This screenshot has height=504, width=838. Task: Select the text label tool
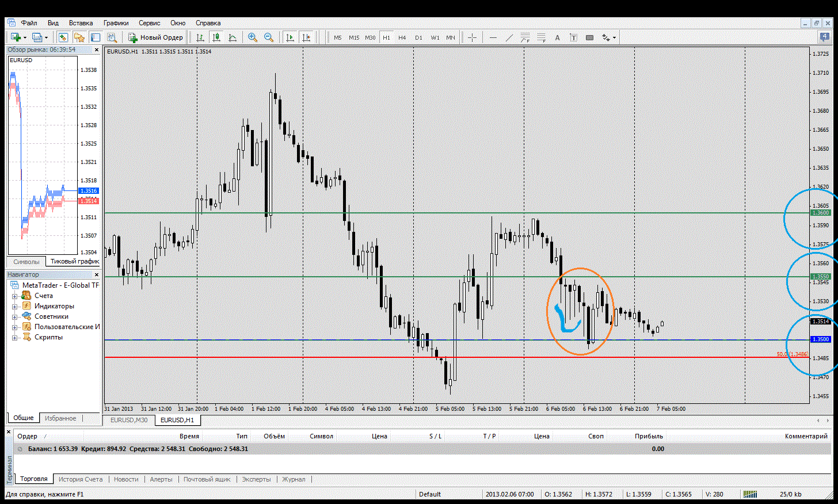click(x=557, y=37)
